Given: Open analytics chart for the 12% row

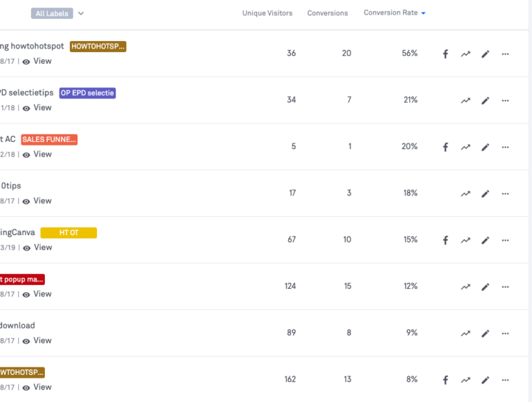Looking at the screenshot, I should 465,287.
